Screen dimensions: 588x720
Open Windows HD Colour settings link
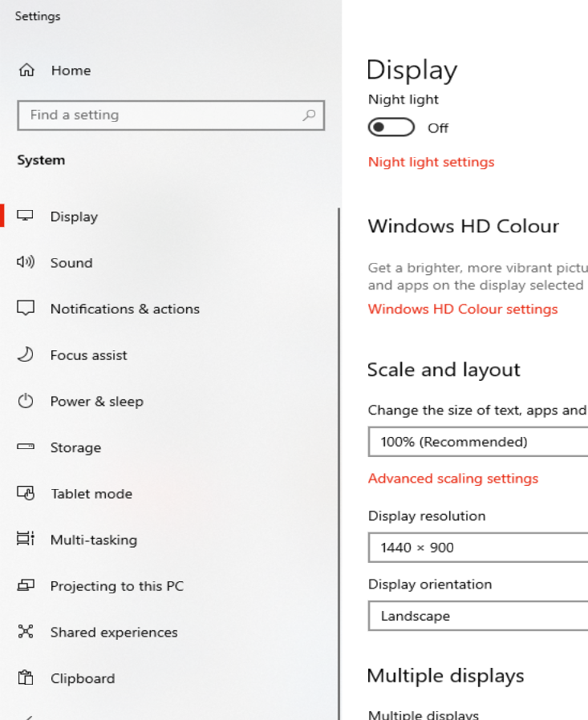(x=463, y=309)
